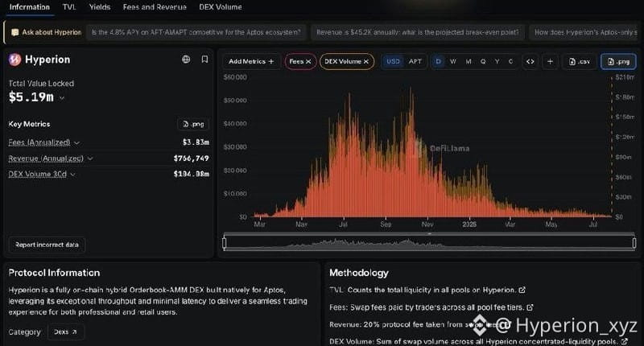Click the left handle of chart range slider
This screenshot has width=644, height=346.
tap(225, 243)
